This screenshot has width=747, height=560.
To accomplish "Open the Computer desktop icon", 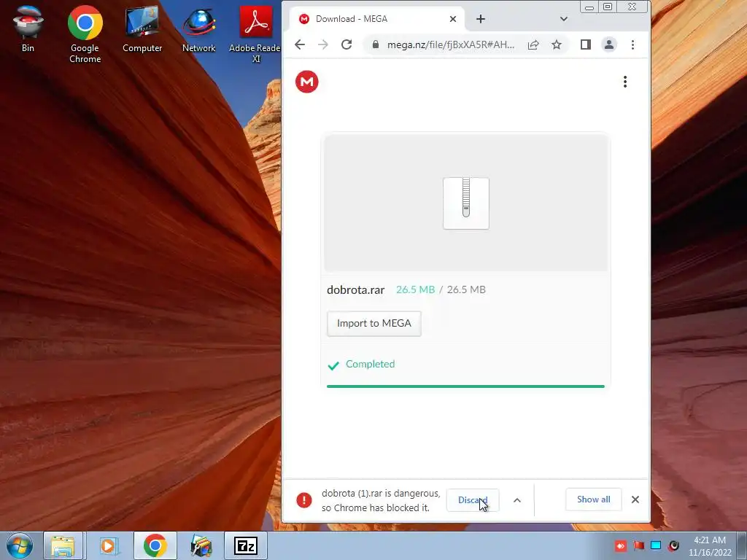I will point(142,28).
